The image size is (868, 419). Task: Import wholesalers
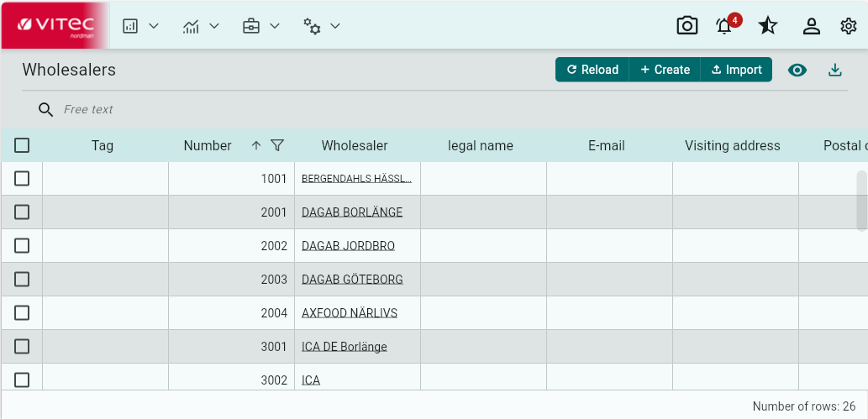tap(736, 70)
